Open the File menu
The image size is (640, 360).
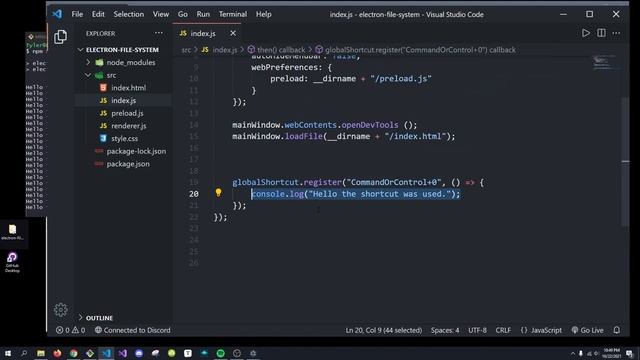[77, 14]
